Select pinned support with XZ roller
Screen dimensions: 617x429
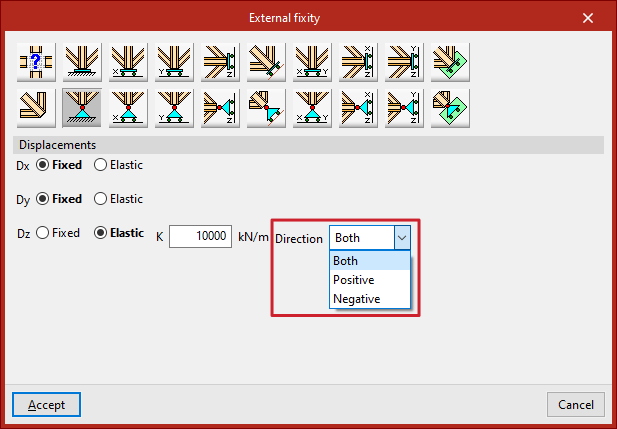coord(358,108)
